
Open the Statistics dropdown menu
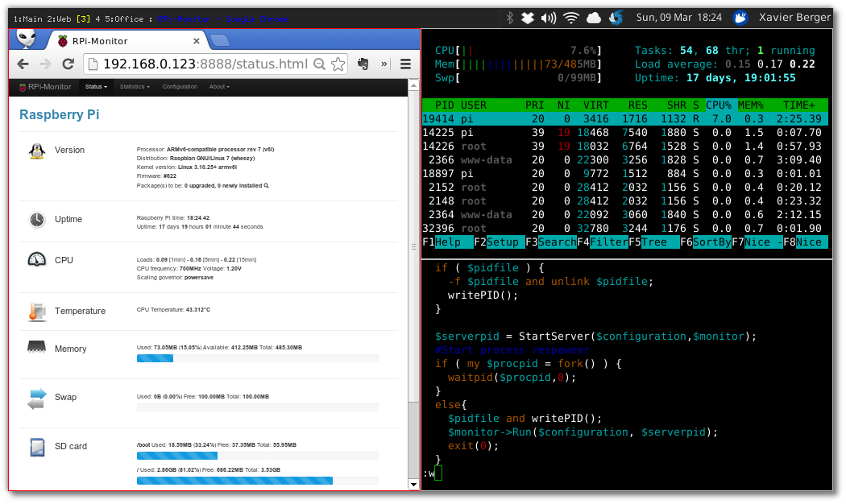(135, 87)
